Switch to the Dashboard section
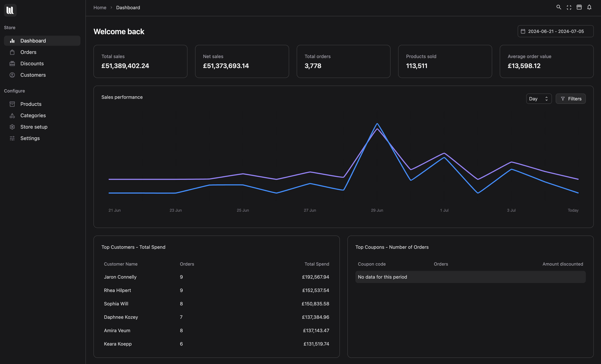Screen dimensions: 601x364 pos(33,41)
